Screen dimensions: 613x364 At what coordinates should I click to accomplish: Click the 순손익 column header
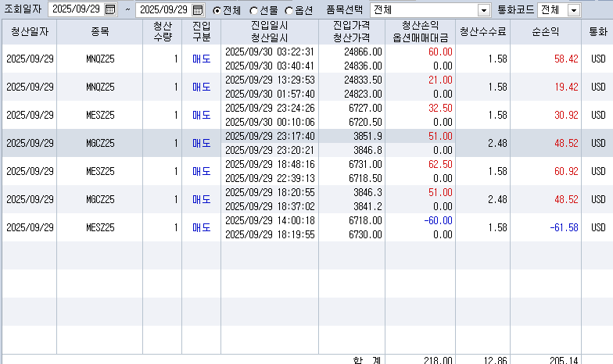click(x=546, y=31)
